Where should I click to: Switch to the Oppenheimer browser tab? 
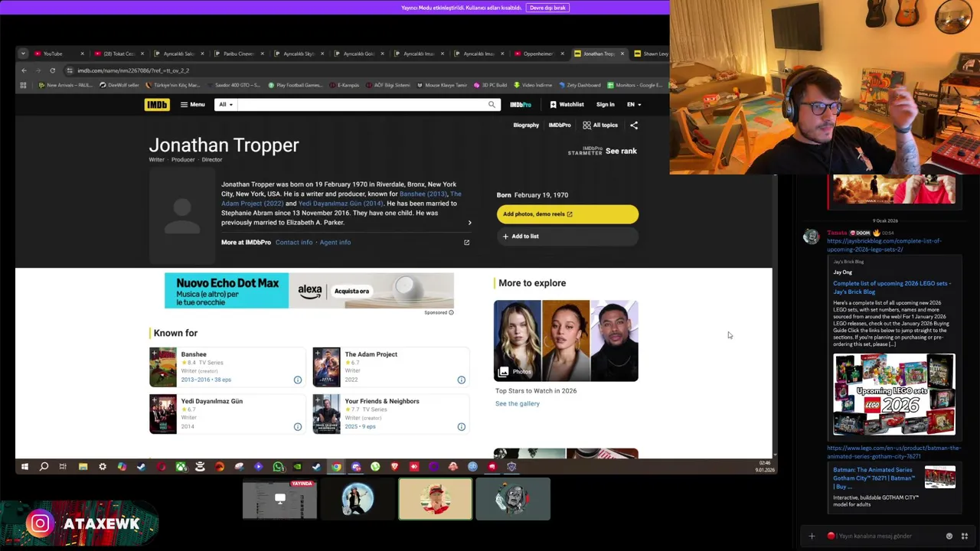pyautogui.click(x=537, y=54)
